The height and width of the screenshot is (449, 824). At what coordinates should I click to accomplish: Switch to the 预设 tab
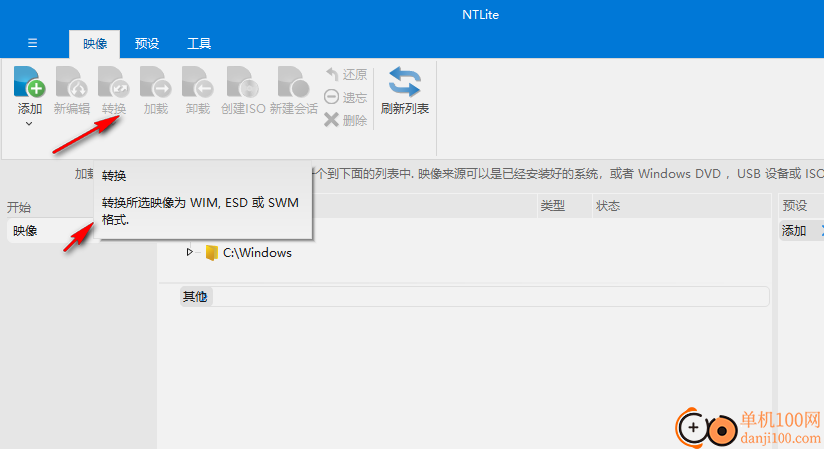click(147, 44)
